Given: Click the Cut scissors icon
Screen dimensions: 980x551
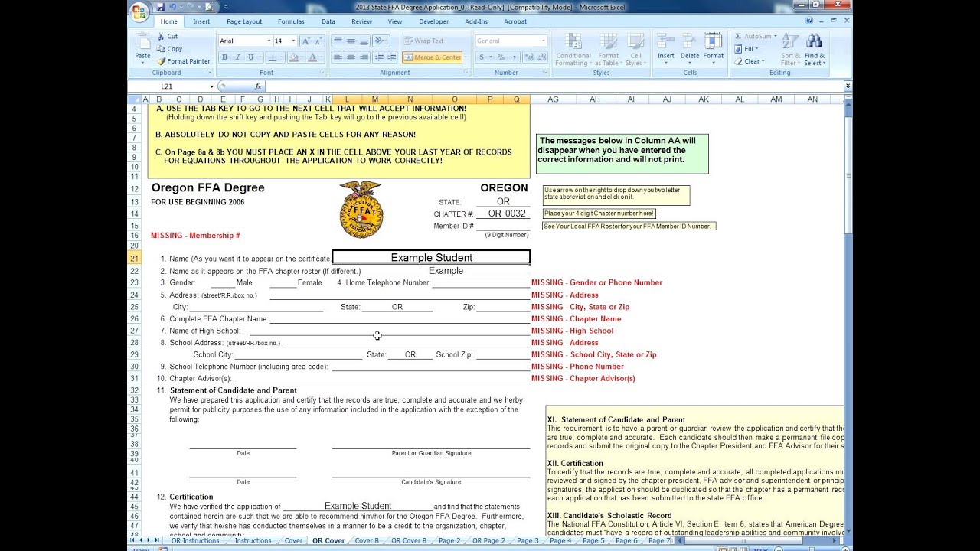Looking at the screenshot, I should coord(162,36).
